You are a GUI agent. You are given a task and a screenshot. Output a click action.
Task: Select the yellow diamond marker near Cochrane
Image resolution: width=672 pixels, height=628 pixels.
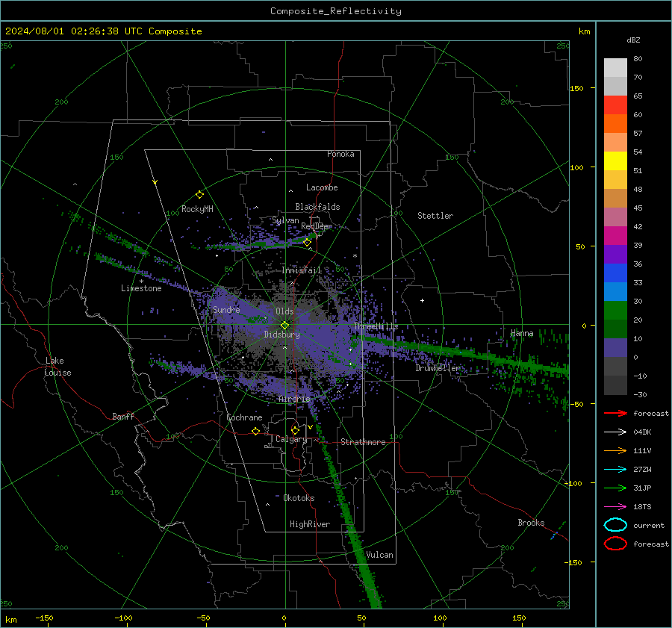point(255,431)
